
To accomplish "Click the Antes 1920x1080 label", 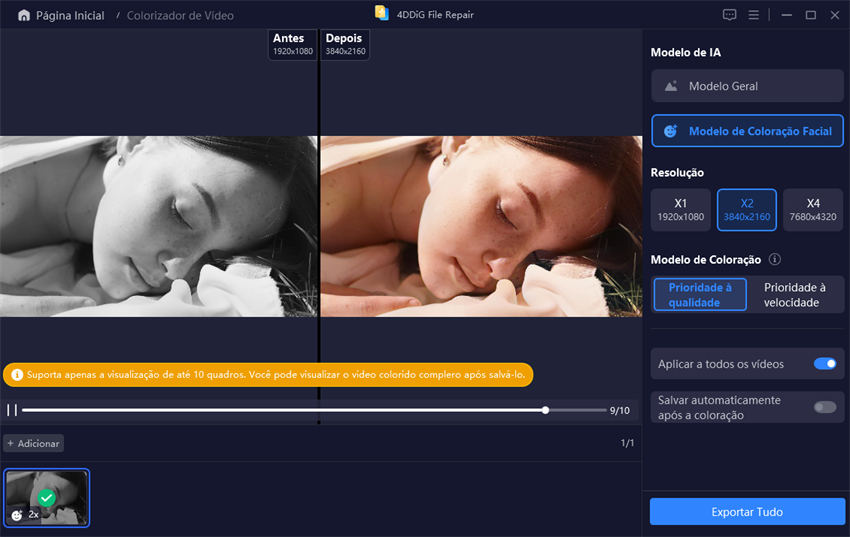I will pos(293,44).
